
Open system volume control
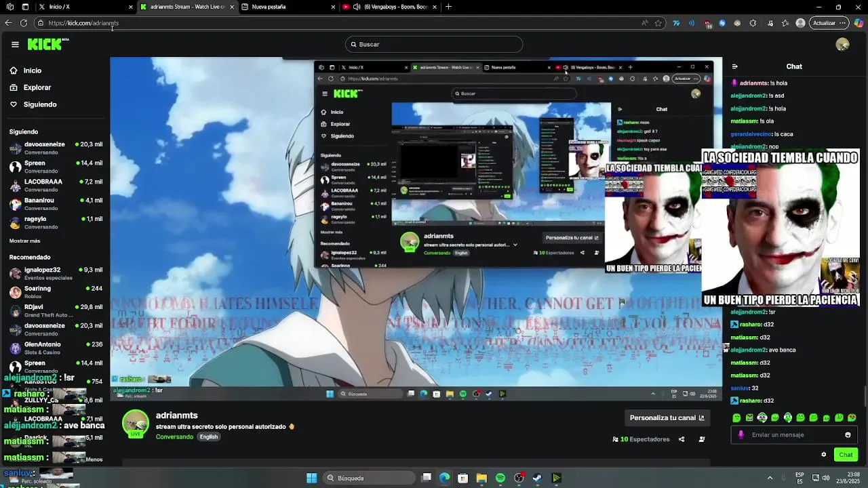[x=826, y=478]
